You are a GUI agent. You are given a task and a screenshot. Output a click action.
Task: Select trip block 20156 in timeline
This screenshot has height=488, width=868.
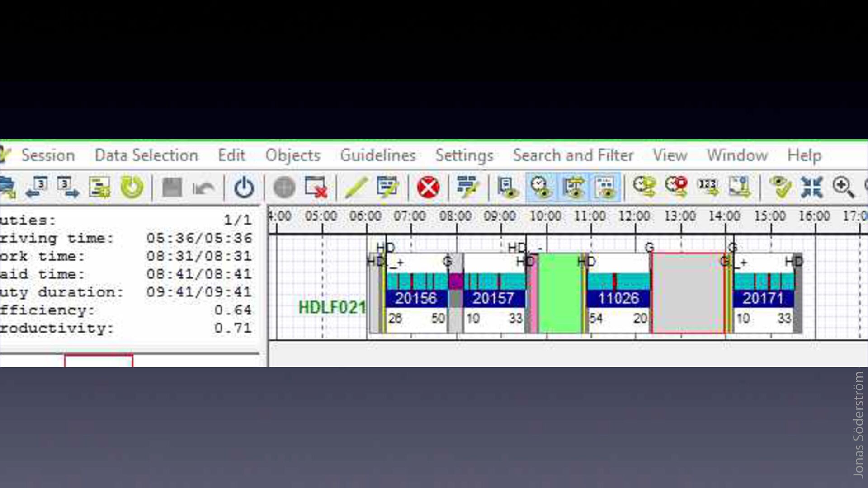(x=415, y=298)
